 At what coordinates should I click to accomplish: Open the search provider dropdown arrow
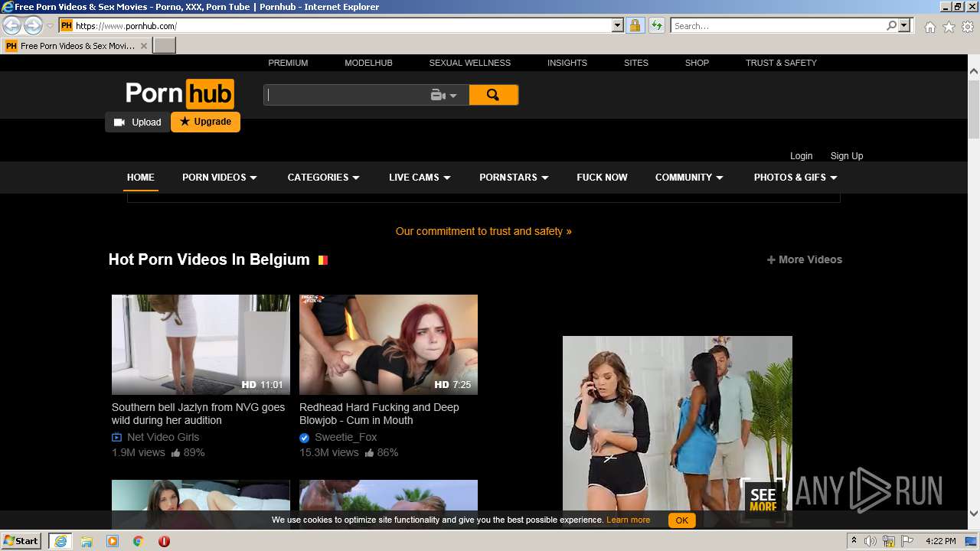pos(905,25)
